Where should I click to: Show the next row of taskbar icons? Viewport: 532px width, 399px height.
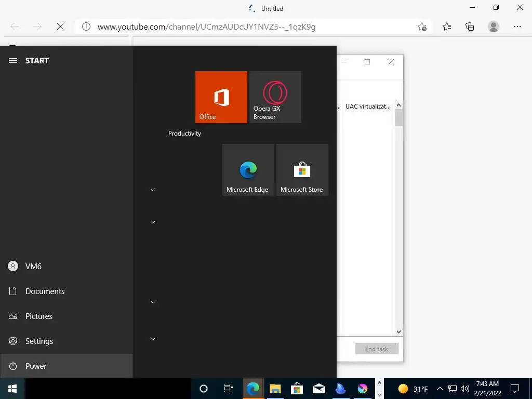[379, 394]
